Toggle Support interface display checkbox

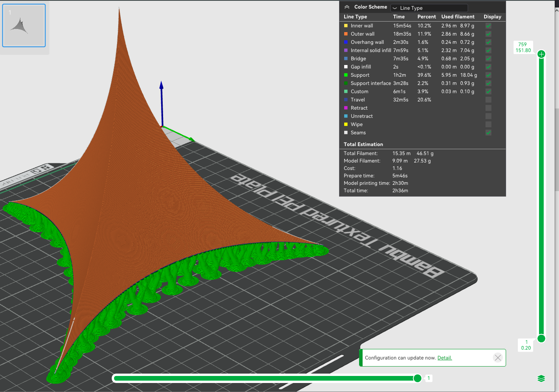click(x=488, y=83)
